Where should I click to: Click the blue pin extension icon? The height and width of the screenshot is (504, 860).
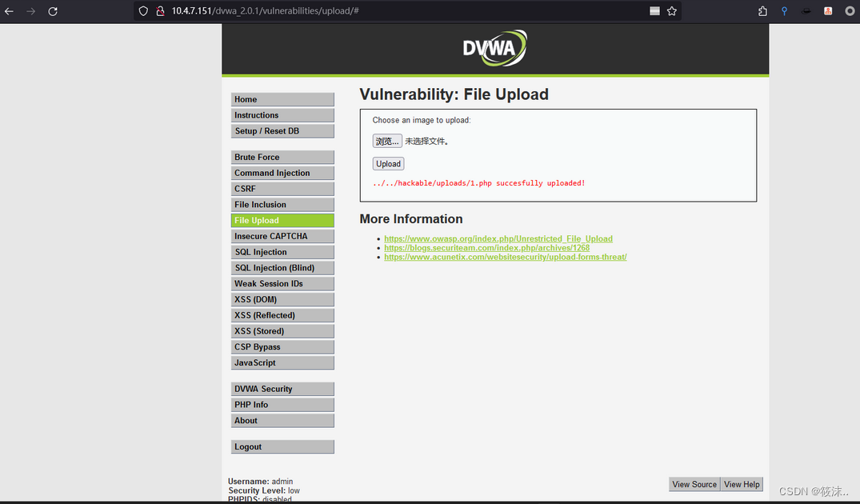click(784, 11)
